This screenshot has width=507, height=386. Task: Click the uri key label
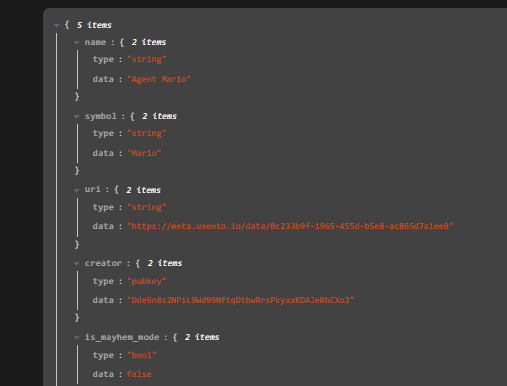point(93,190)
